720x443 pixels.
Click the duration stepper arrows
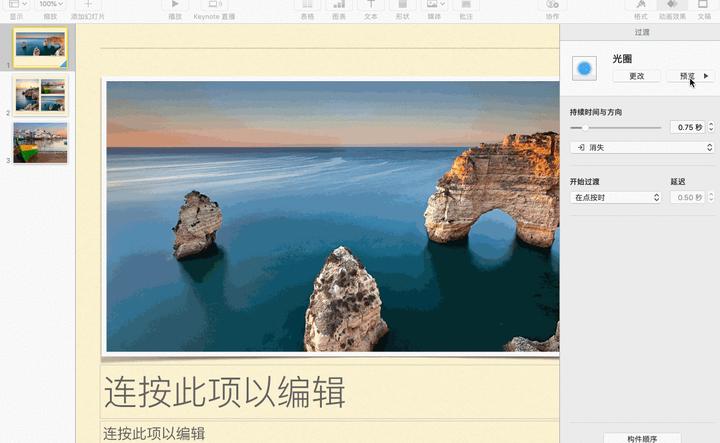[x=711, y=127]
